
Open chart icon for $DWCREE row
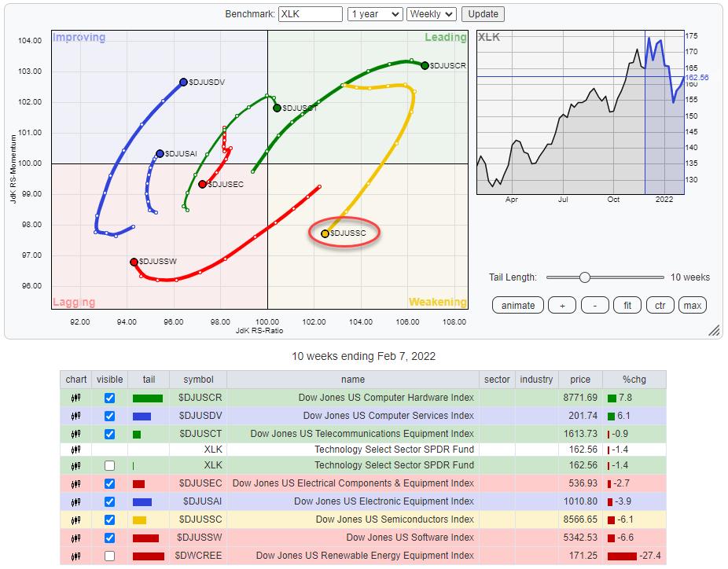[76, 556]
